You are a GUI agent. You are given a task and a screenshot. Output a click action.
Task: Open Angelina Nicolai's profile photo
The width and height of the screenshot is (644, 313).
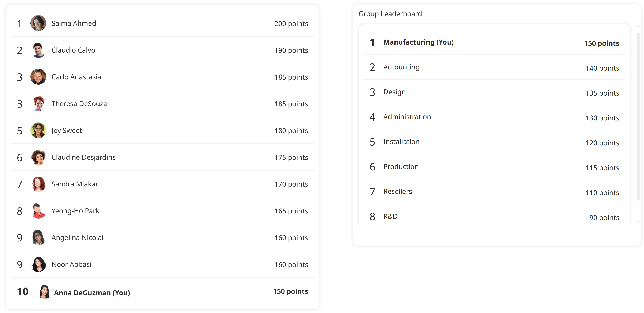click(x=38, y=238)
